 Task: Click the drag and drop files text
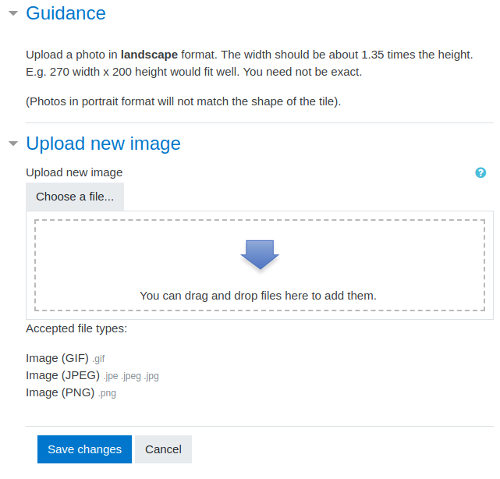click(258, 296)
